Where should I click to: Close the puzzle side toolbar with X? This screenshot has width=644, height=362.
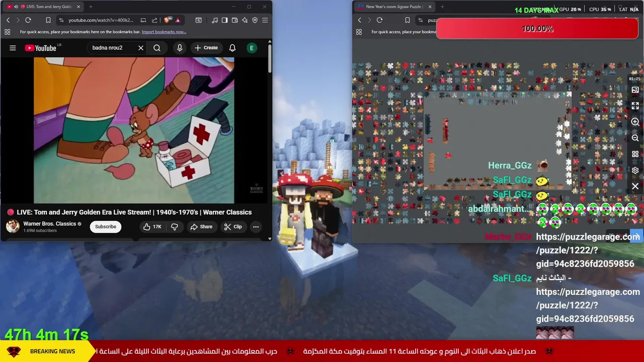pyautogui.click(x=635, y=187)
